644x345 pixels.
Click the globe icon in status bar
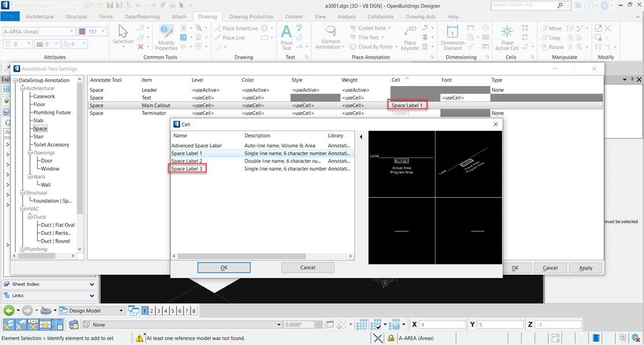pos(635,338)
